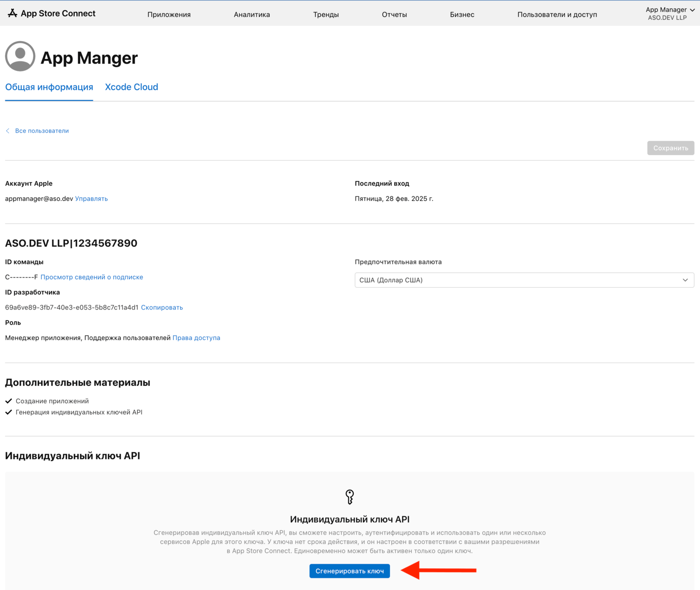
Task: Open the Тренды navigation item
Action: point(326,15)
